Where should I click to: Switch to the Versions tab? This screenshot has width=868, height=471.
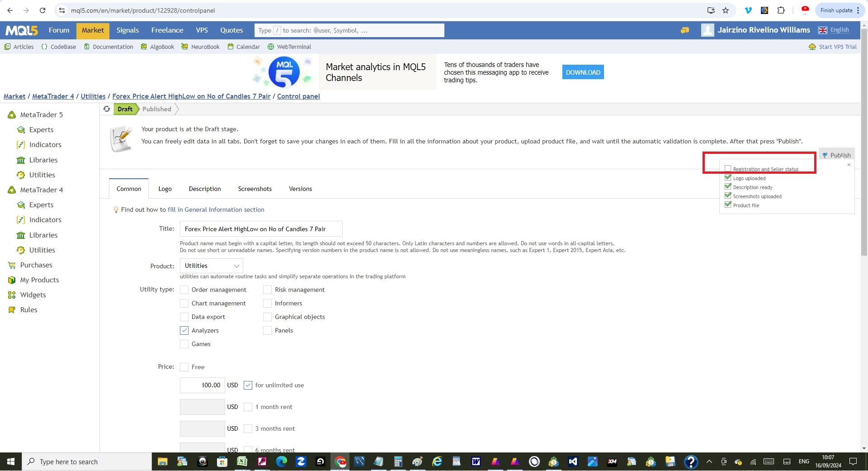point(301,189)
